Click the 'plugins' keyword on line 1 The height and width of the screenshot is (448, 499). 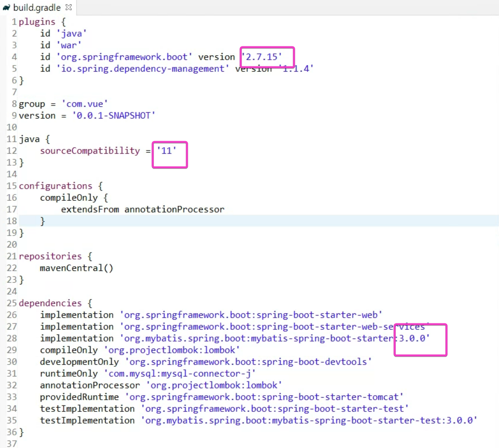[37, 21]
